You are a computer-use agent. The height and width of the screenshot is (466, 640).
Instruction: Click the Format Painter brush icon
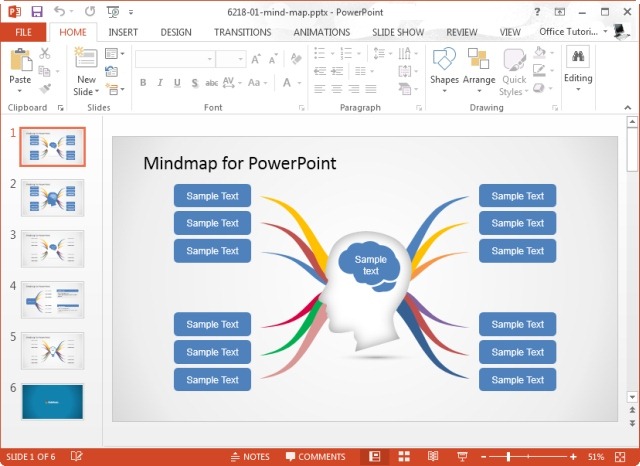[x=45, y=89]
